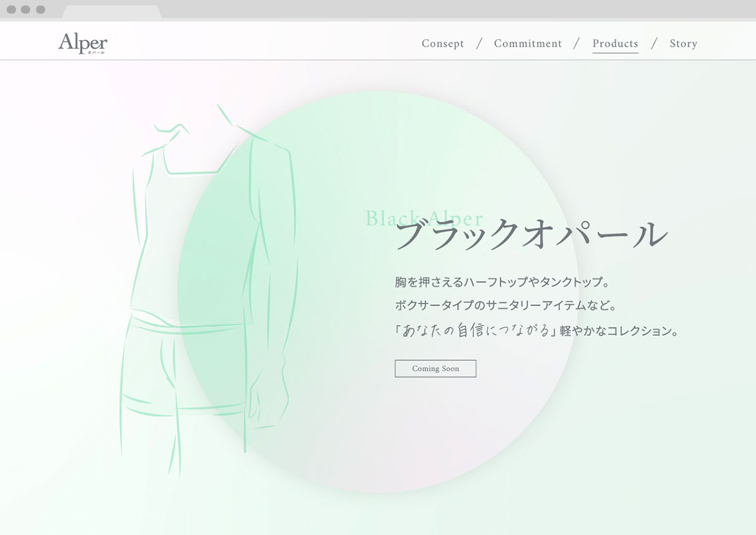Click the small katakana under the Alper logo
The image size is (756, 535).
[96, 53]
